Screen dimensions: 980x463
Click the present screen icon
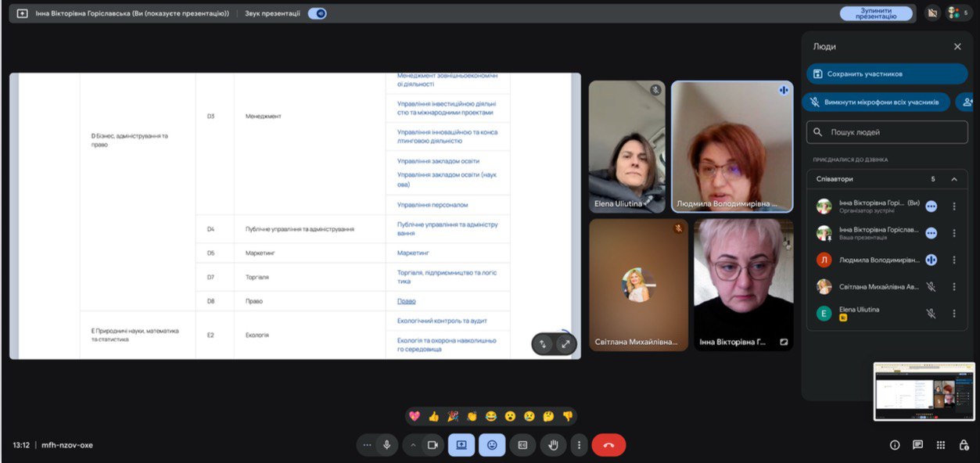(x=461, y=445)
